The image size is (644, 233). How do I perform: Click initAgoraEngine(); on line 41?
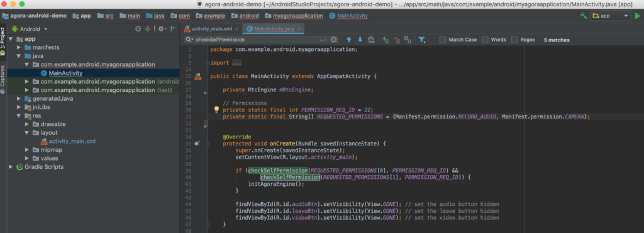click(276, 184)
